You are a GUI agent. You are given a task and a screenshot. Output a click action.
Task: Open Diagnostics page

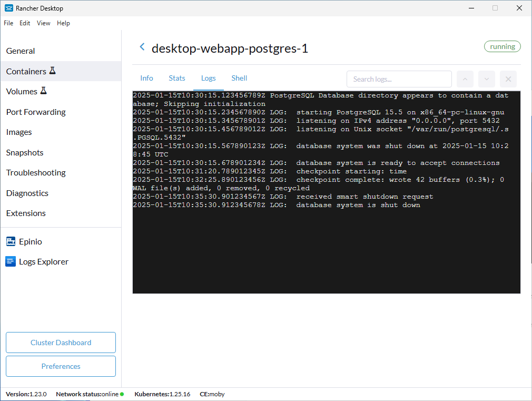pyautogui.click(x=61, y=193)
